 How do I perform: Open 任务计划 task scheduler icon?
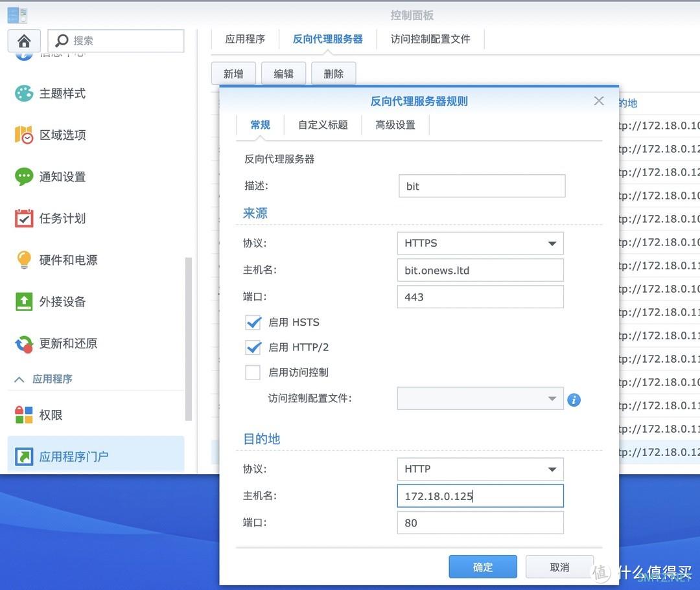pos(24,218)
